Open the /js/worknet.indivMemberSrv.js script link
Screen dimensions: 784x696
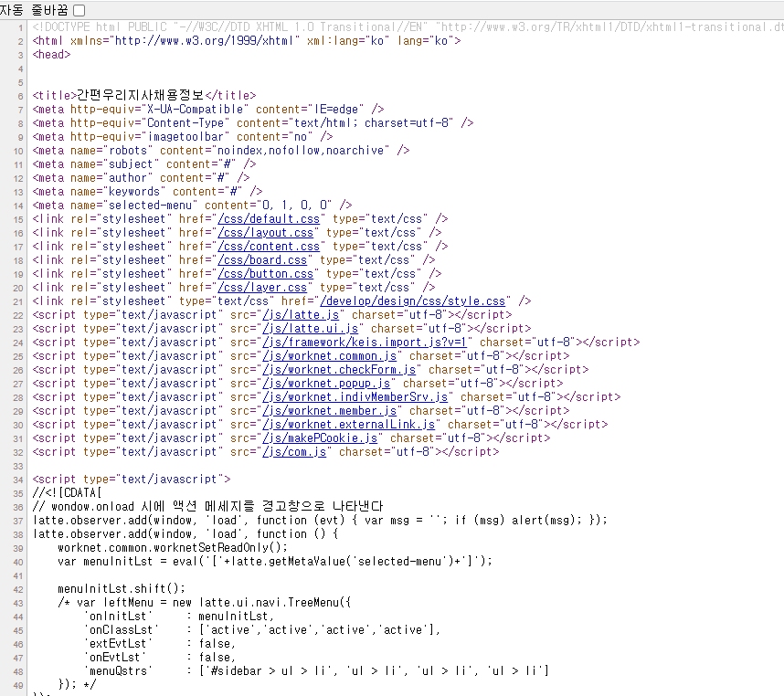355,396
